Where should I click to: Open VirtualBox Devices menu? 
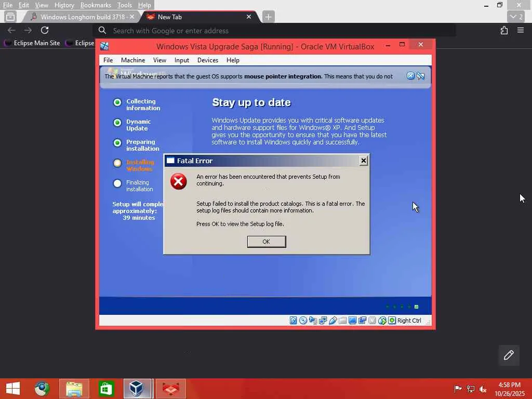[x=208, y=60]
